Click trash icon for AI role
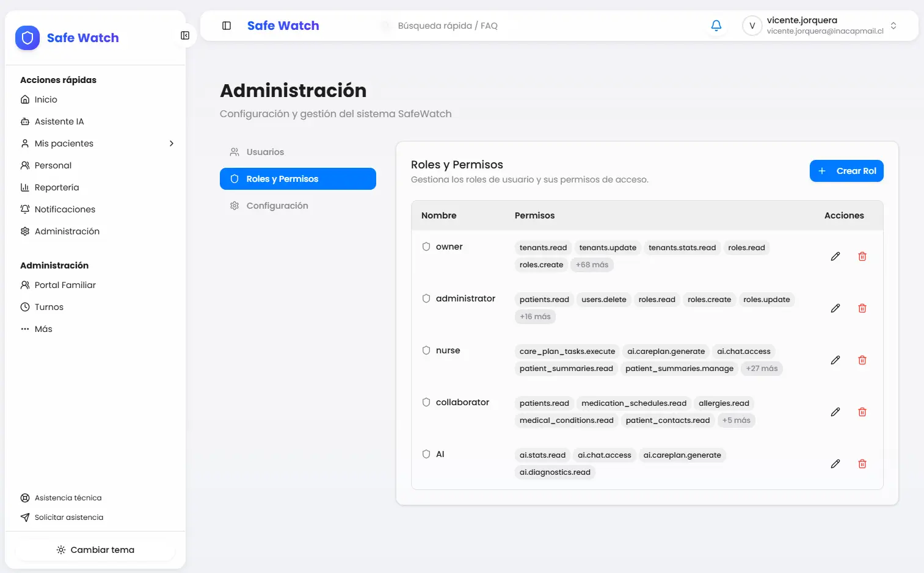The height and width of the screenshot is (573, 924). pos(862,464)
